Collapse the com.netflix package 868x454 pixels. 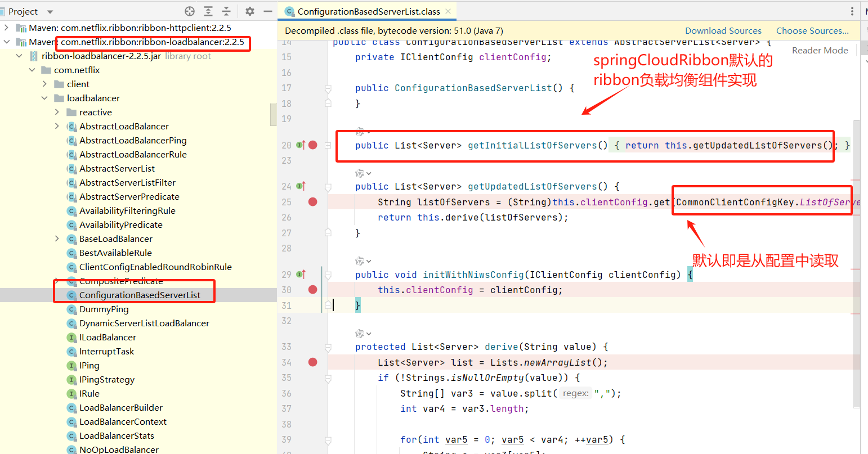pyautogui.click(x=32, y=70)
